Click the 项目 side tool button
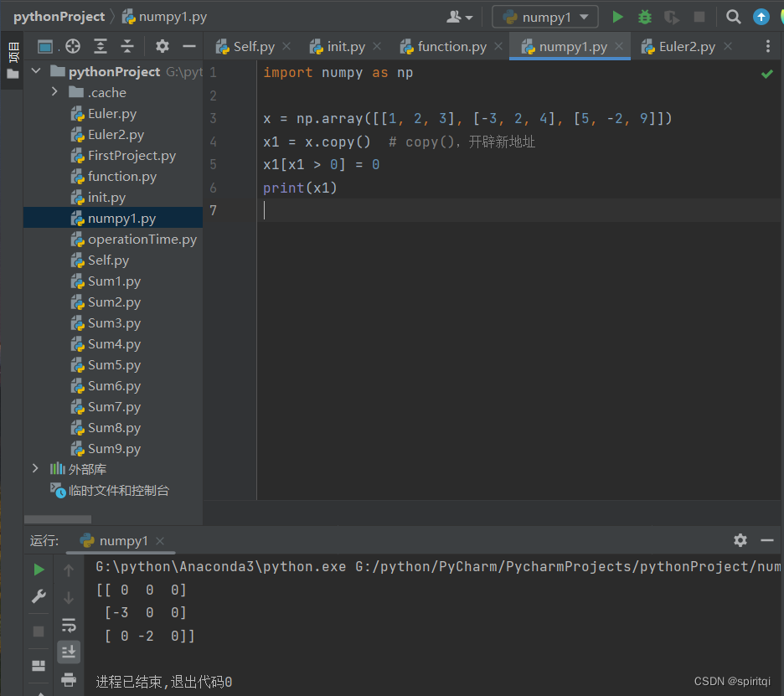Image resolution: width=784 pixels, height=696 pixels. [x=13, y=60]
